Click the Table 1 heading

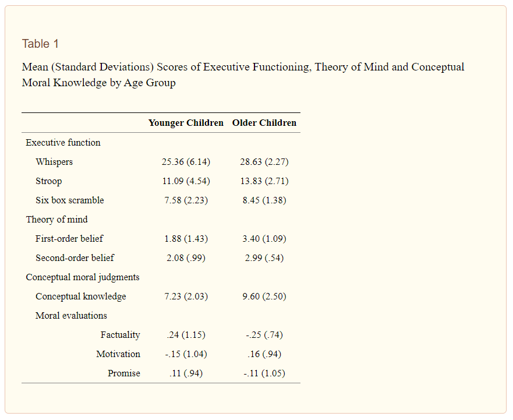(40, 44)
